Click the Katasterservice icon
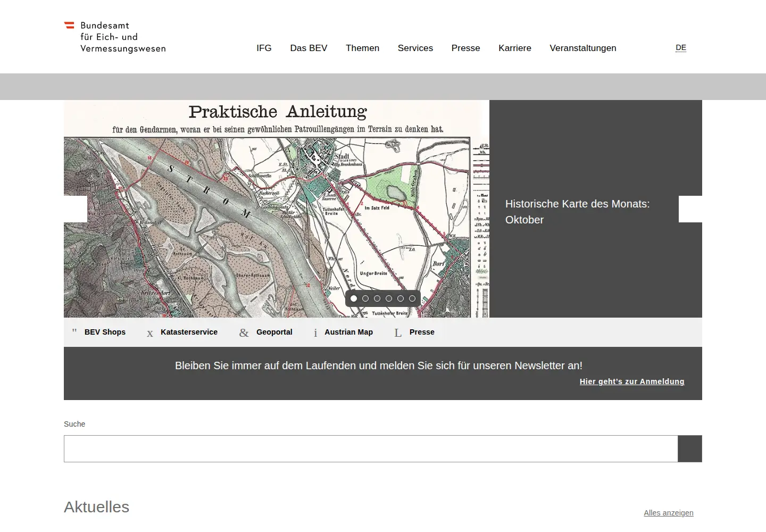Viewport: 766px width, 532px height. coord(150,333)
